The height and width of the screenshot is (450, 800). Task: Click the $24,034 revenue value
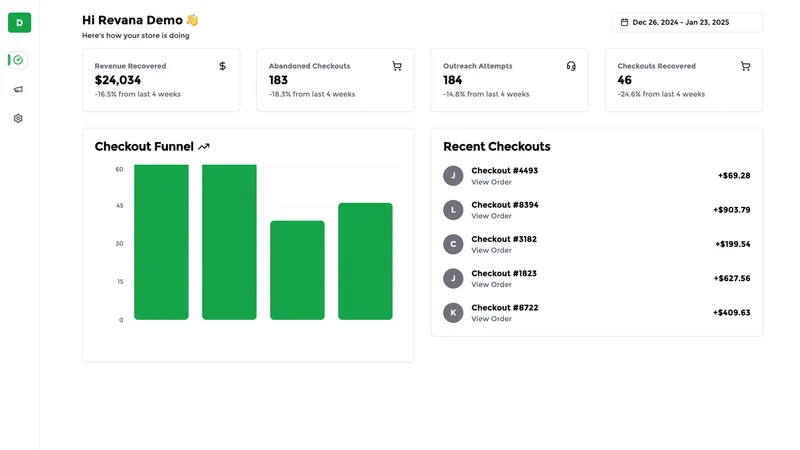click(x=118, y=80)
